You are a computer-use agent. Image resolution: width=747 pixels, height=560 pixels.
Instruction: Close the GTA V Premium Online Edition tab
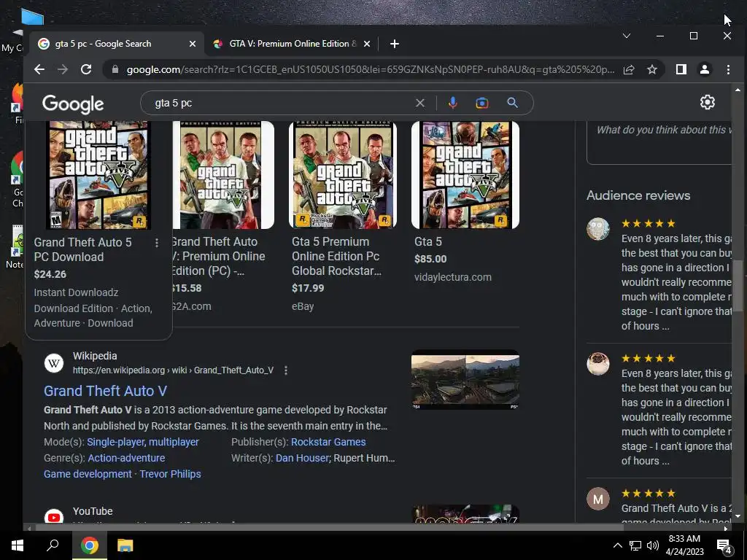click(x=367, y=44)
